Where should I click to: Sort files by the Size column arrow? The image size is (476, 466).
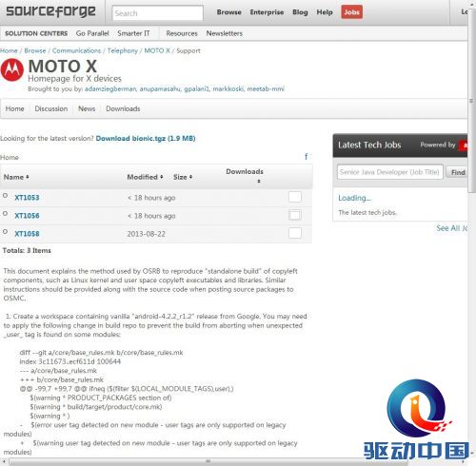190,177
